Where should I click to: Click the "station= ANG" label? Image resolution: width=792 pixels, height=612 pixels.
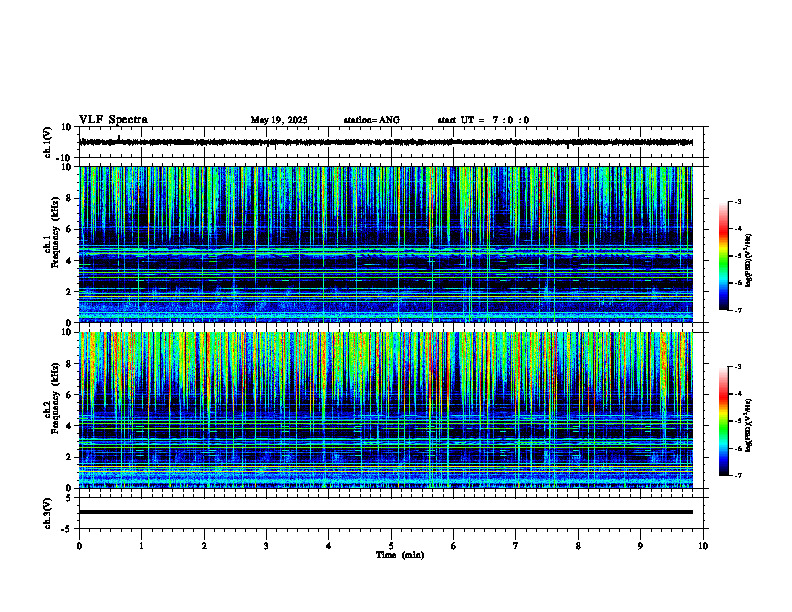372,120
